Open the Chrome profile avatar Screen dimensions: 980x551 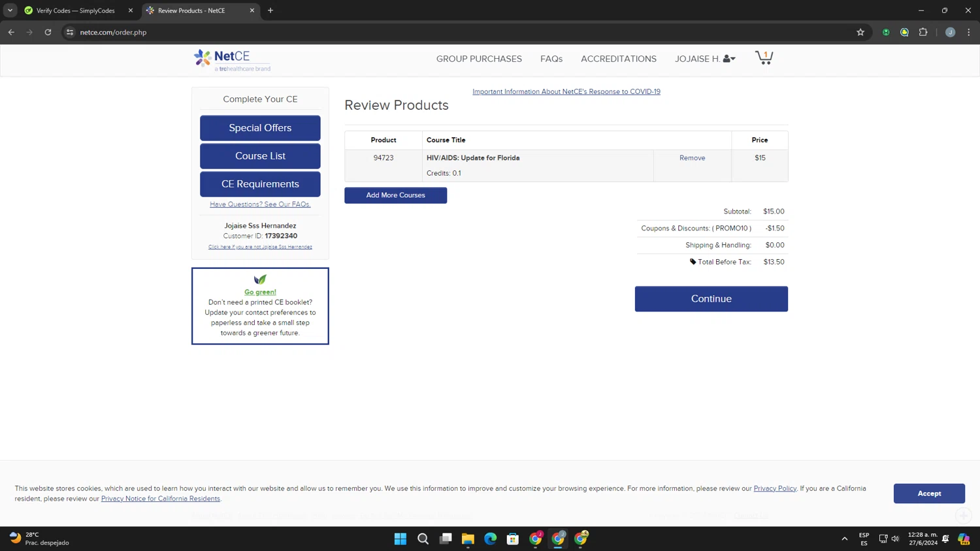pos(951,32)
